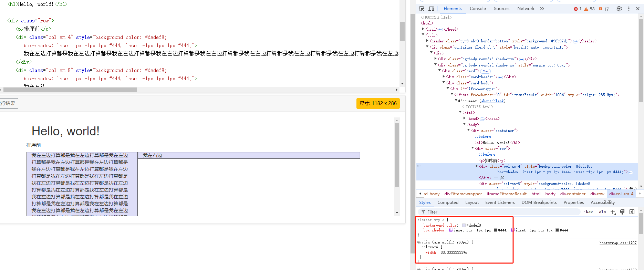Expand the top-level head element

[x=423, y=29]
